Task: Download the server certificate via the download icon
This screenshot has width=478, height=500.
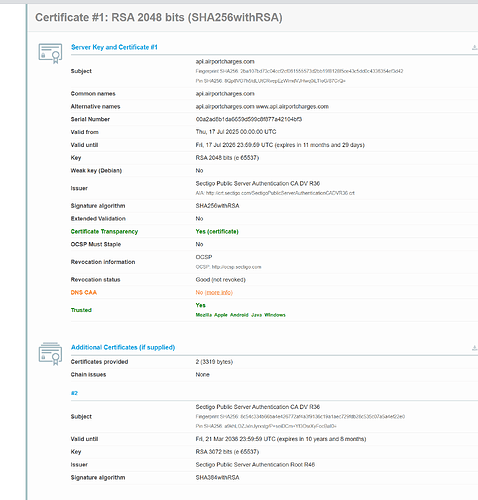Action: point(474,48)
